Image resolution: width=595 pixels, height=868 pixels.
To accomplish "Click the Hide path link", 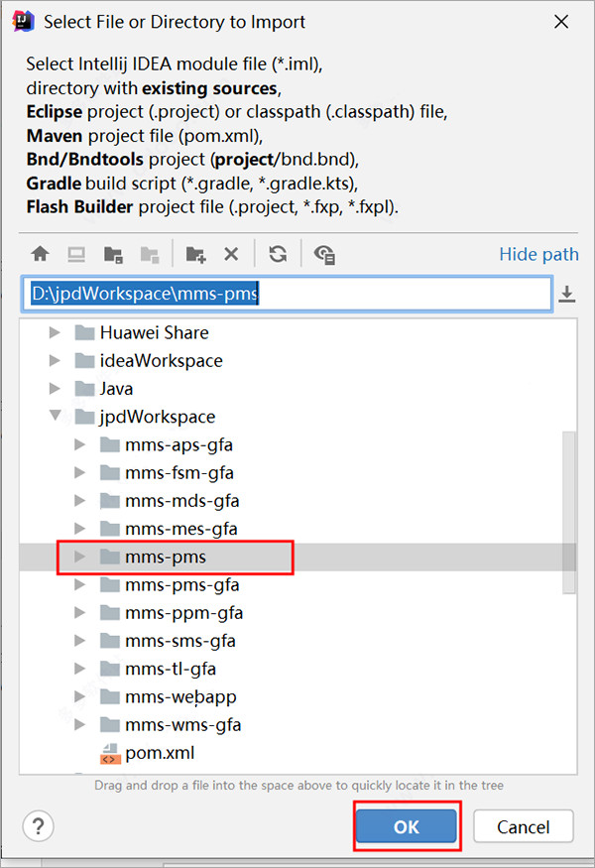I will coord(538,254).
